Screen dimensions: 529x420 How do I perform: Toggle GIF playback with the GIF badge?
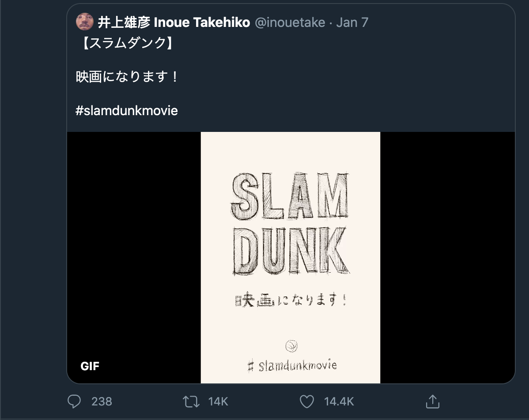tap(89, 366)
